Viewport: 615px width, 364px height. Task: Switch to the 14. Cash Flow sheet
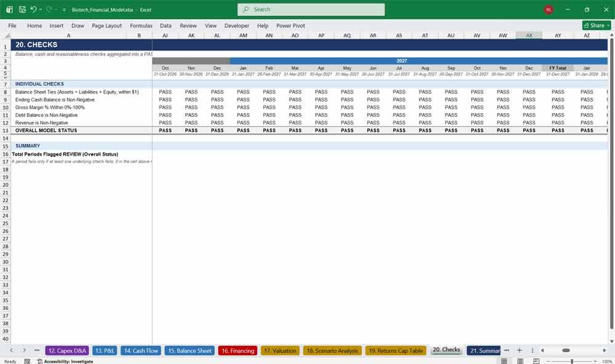tap(141, 350)
